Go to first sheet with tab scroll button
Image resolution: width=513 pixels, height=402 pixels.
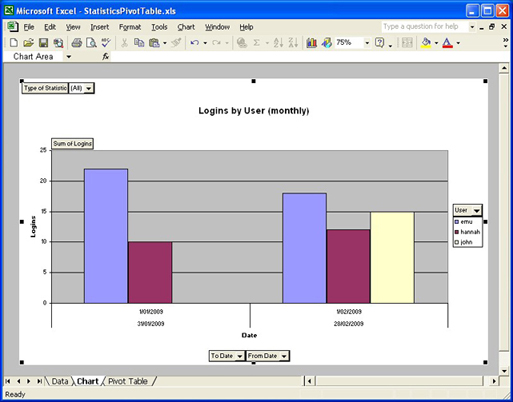[8, 381]
